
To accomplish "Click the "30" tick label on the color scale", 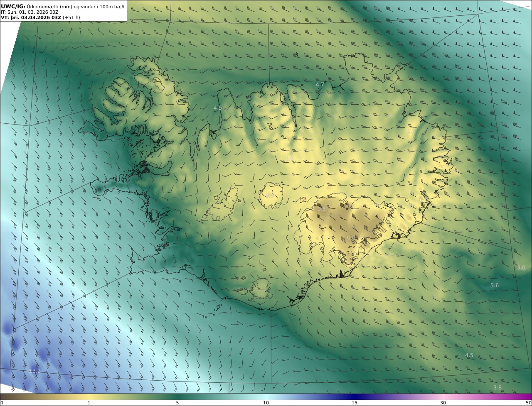I will 443,403.
